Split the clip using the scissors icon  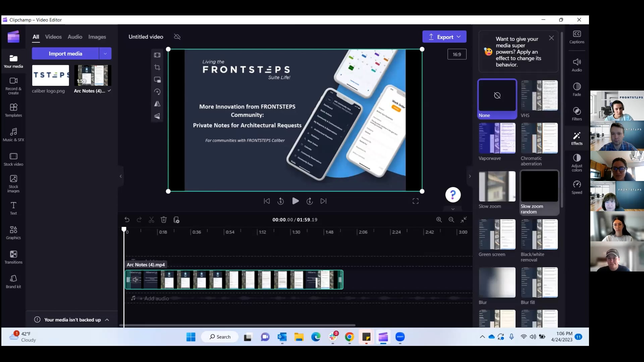point(151,220)
